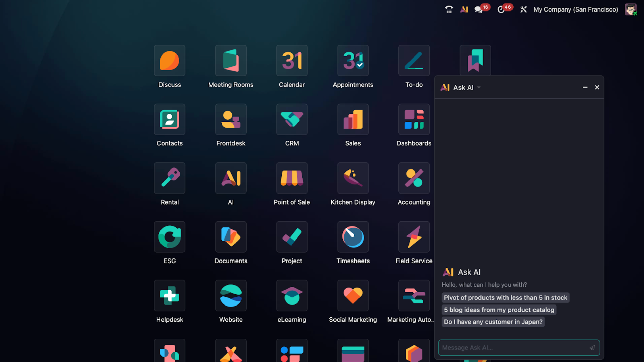Viewport: 644px width, 362px height.
Task: Open the ESG app
Action: pyautogui.click(x=170, y=237)
